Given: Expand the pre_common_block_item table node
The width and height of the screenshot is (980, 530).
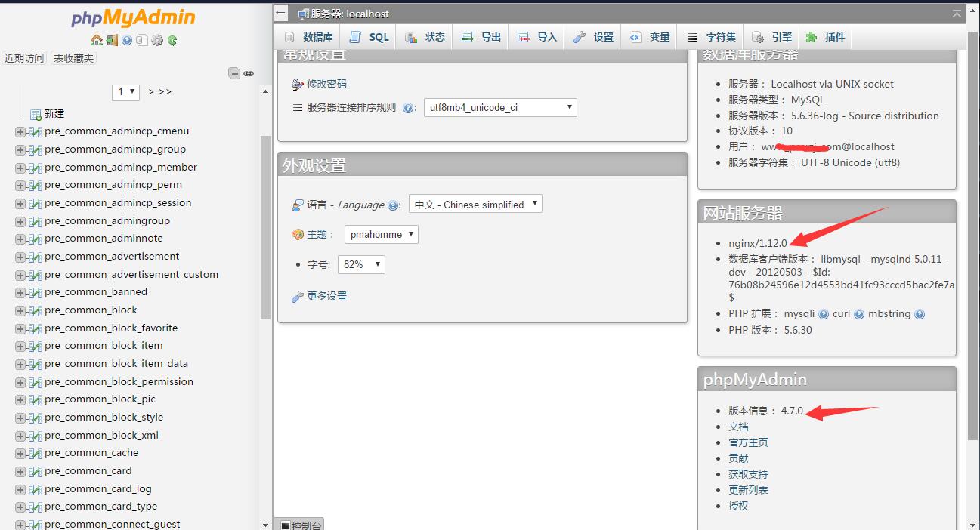Looking at the screenshot, I should (x=20, y=346).
